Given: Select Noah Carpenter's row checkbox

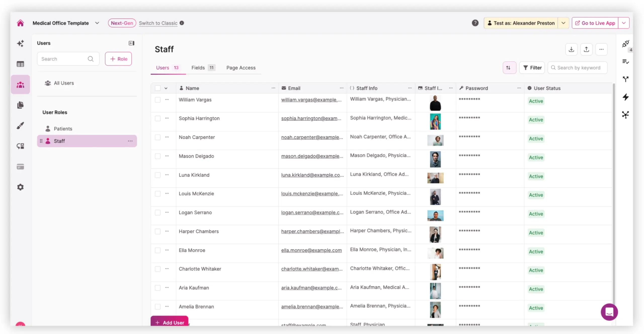Looking at the screenshot, I should (x=158, y=138).
